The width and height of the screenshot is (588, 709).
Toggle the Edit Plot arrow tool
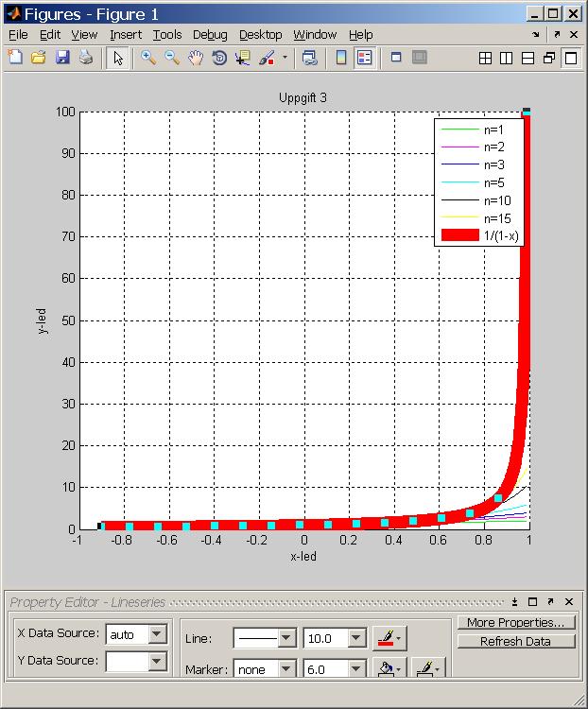coord(118,58)
